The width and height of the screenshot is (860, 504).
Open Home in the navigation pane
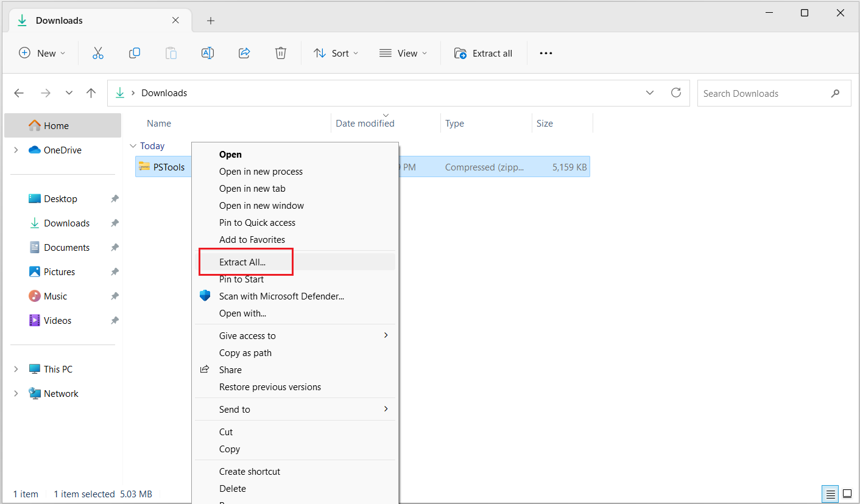tap(63, 126)
